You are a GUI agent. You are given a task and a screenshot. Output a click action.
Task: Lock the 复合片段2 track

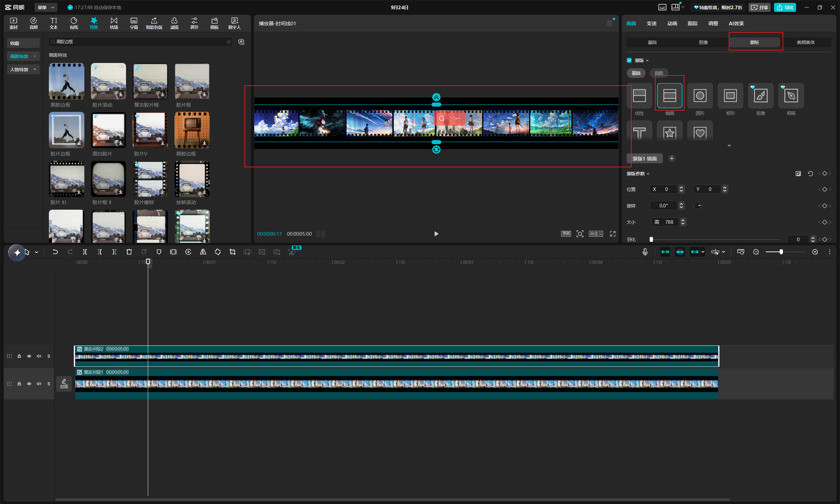coord(19,356)
